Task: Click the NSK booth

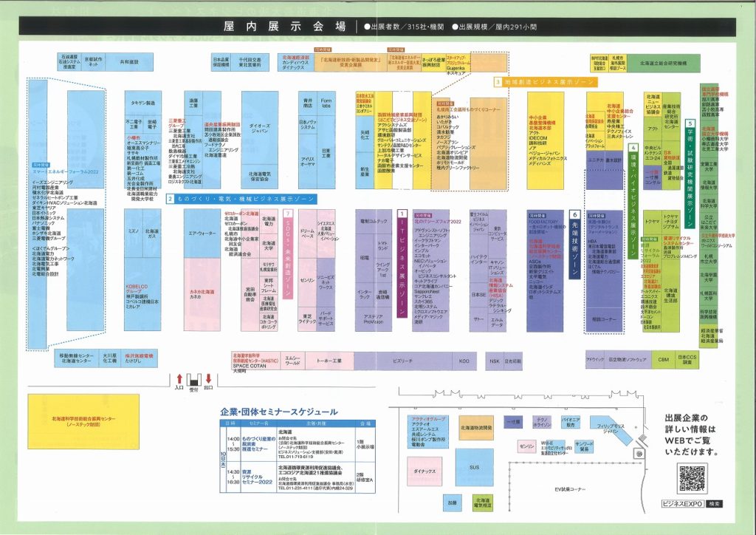Action: (495, 361)
